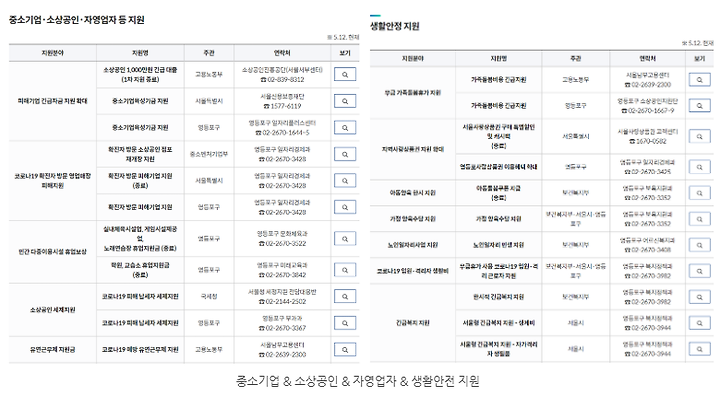Select 주관 header in the 생활안정 table
This screenshot has height=396, width=720.
(576, 58)
